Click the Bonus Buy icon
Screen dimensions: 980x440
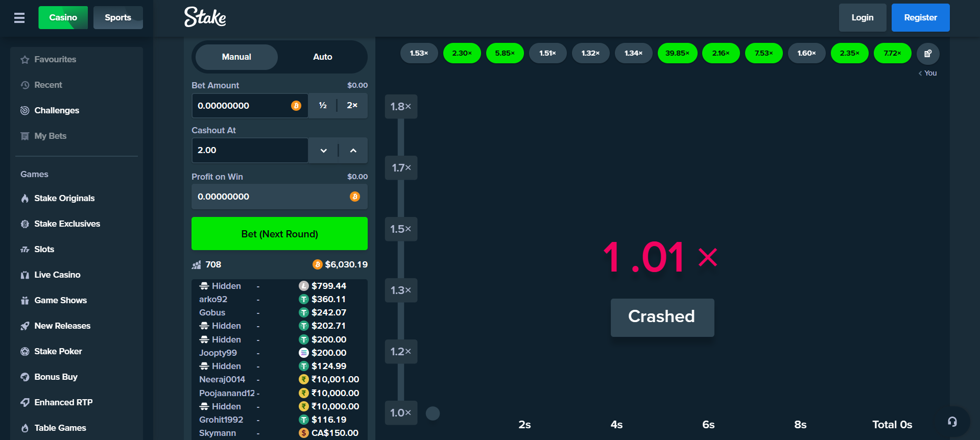pos(25,377)
